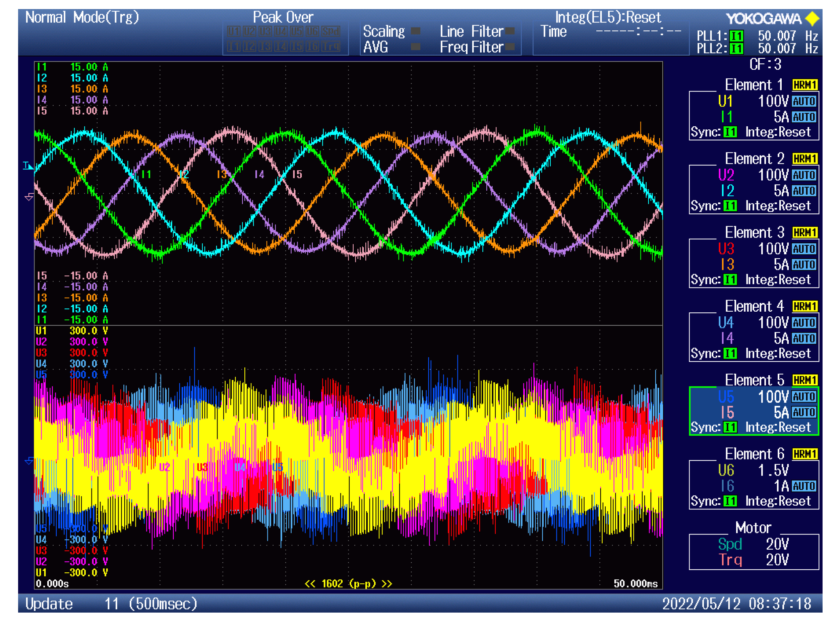This screenshot has height=627, width=840.
Task: Click the HRM1 badge next to Element 2
Action: point(804,159)
